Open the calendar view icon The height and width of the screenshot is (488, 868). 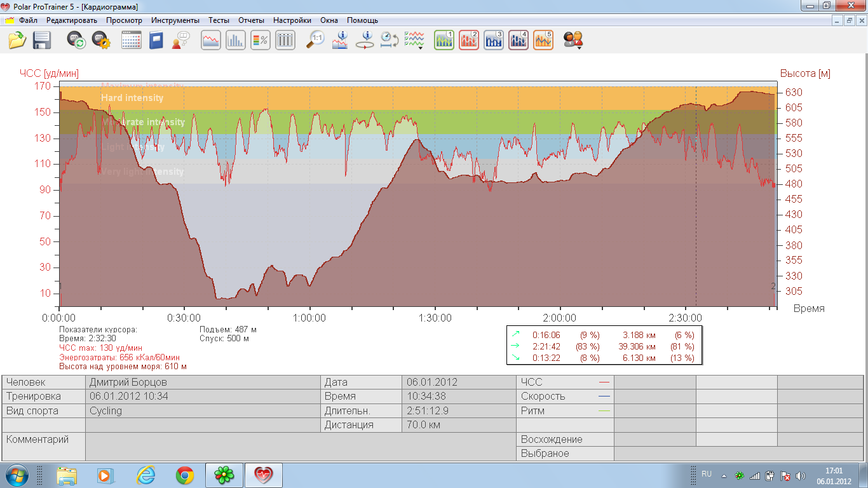pos(131,40)
